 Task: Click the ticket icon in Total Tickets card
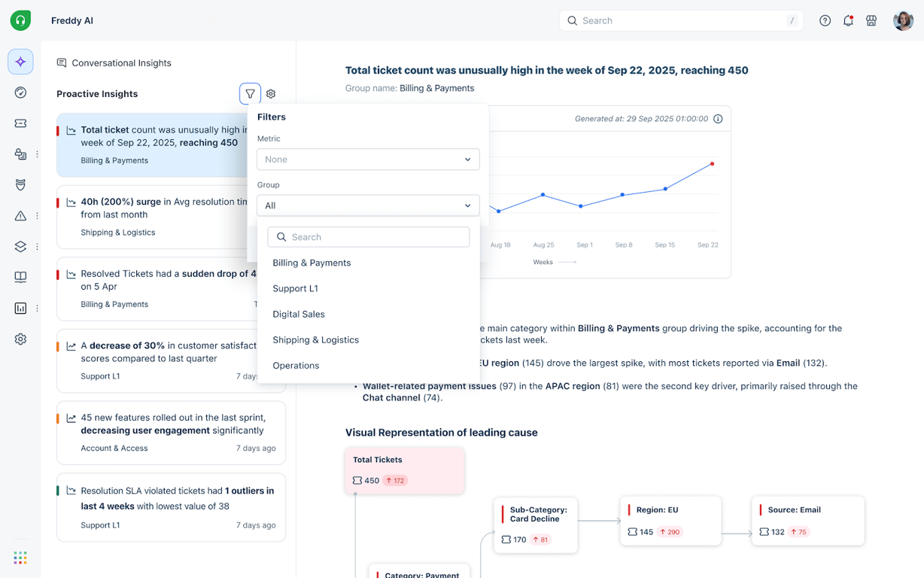(357, 480)
